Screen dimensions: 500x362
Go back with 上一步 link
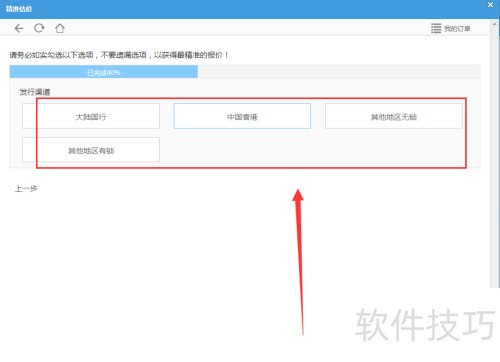(x=26, y=189)
